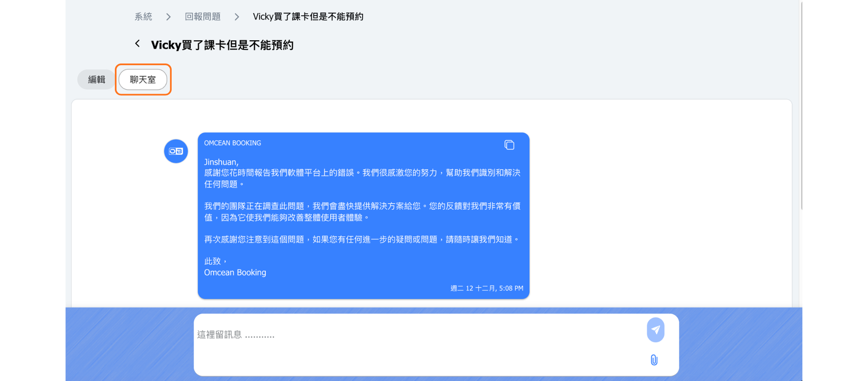This screenshot has width=868, height=381.
Task: Click the message timestamp 週二 12 十二月, 5:08 PM
Action: tap(487, 288)
